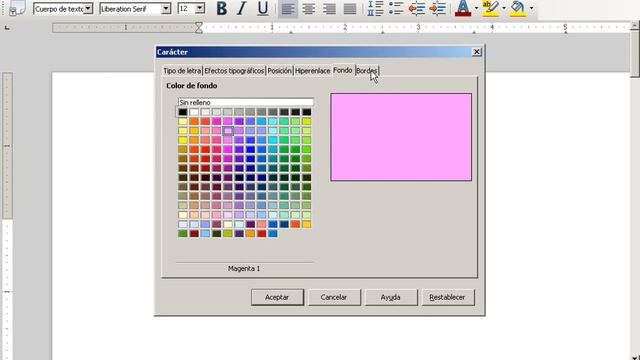Decrease paragraph indent
The height and width of the screenshot is (360, 640).
(x=417, y=8)
